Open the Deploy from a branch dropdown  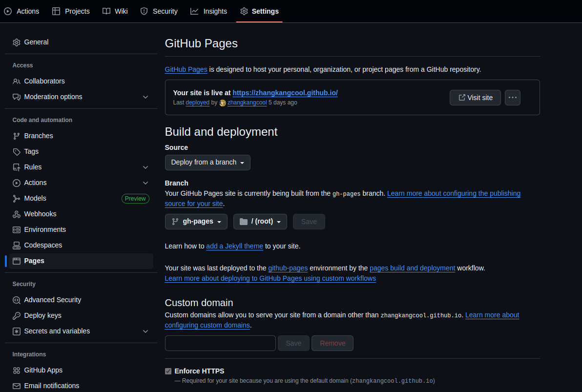pyautogui.click(x=208, y=163)
